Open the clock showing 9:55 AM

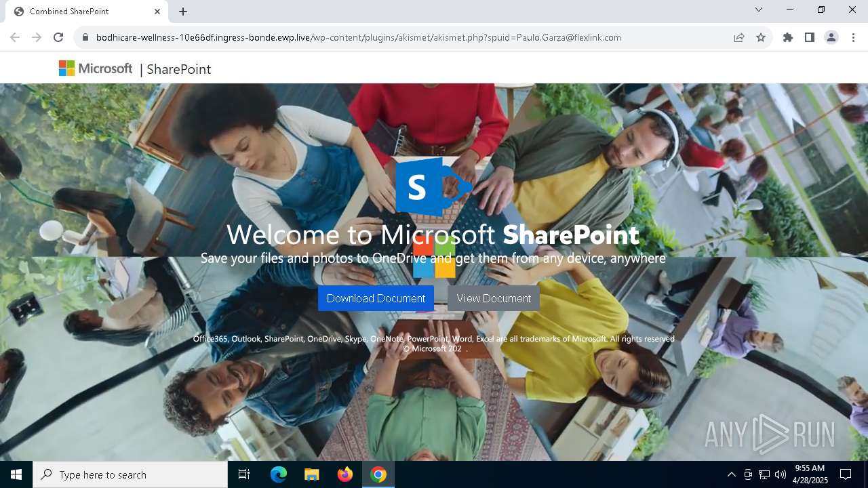point(810,474)
